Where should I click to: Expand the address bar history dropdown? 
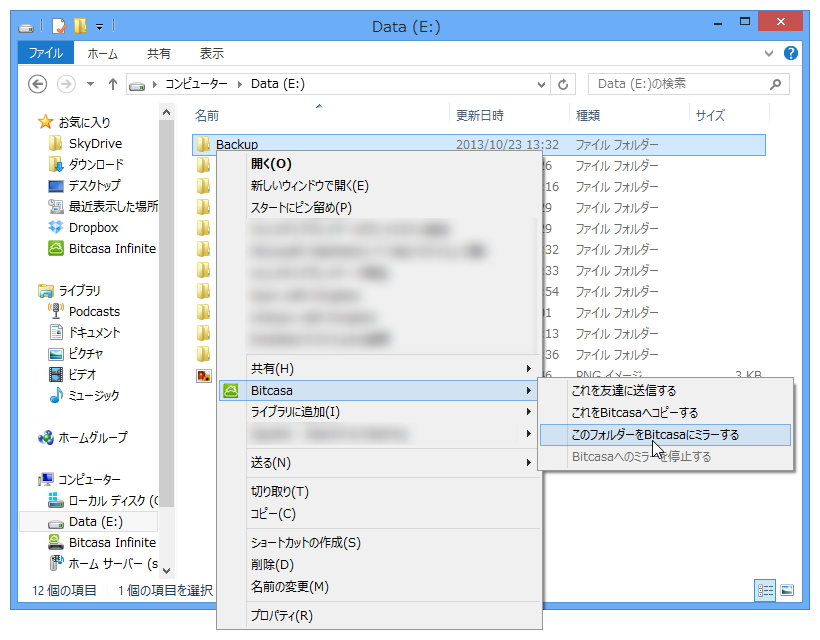click(540, 84)
